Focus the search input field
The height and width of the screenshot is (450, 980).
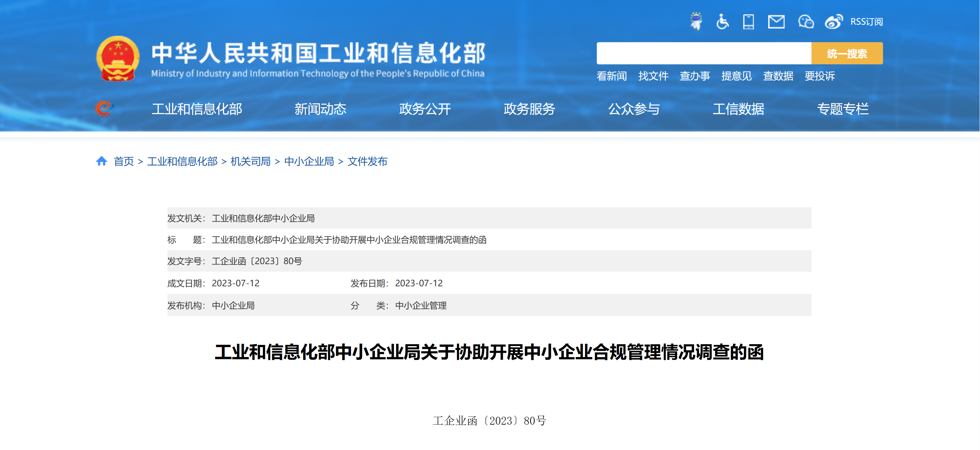tap(704, 54)
